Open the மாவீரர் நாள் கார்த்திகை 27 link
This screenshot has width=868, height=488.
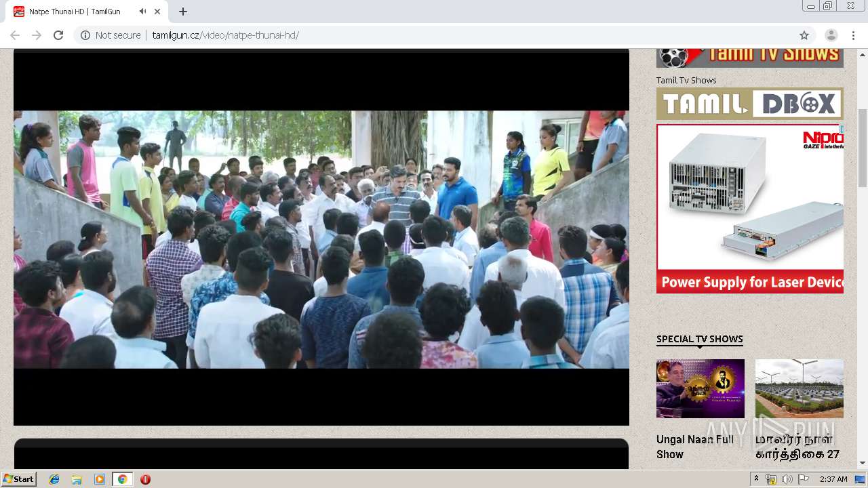[797, 447]
